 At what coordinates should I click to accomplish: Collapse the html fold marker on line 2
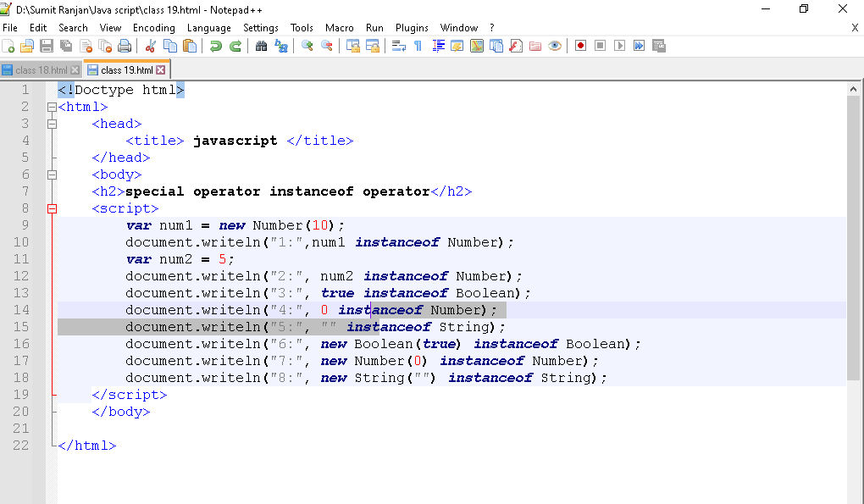coord(52,107)
